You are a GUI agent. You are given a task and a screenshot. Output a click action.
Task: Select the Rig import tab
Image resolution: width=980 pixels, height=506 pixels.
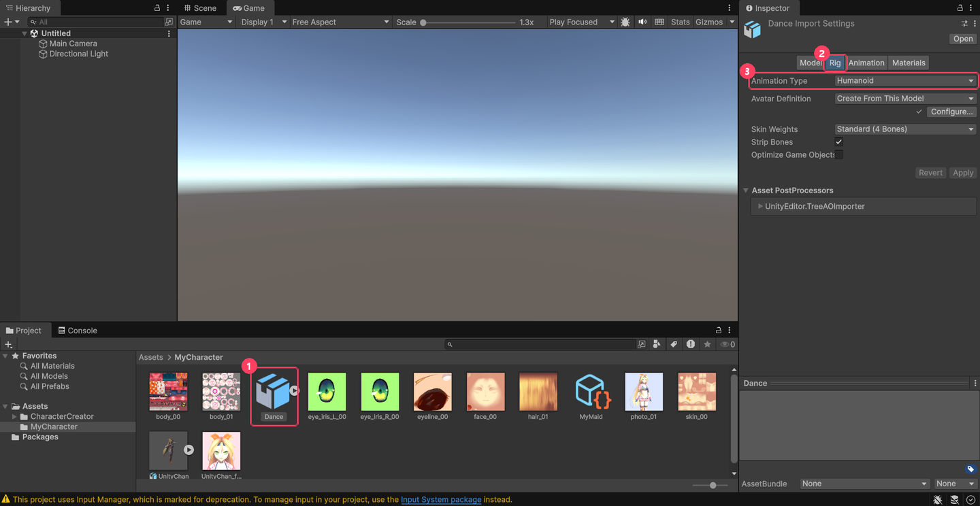click(835, 63)
